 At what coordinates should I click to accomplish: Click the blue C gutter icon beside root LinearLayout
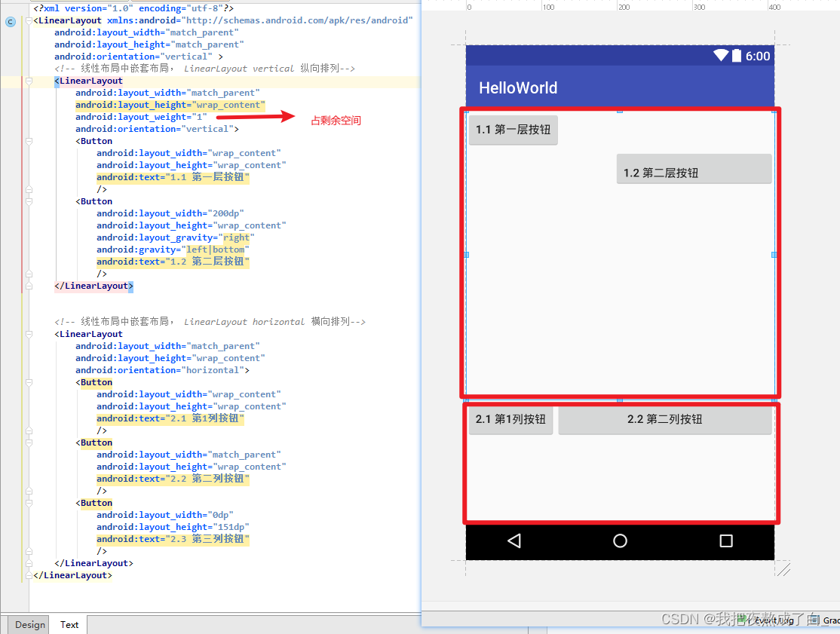click(10, 22)
